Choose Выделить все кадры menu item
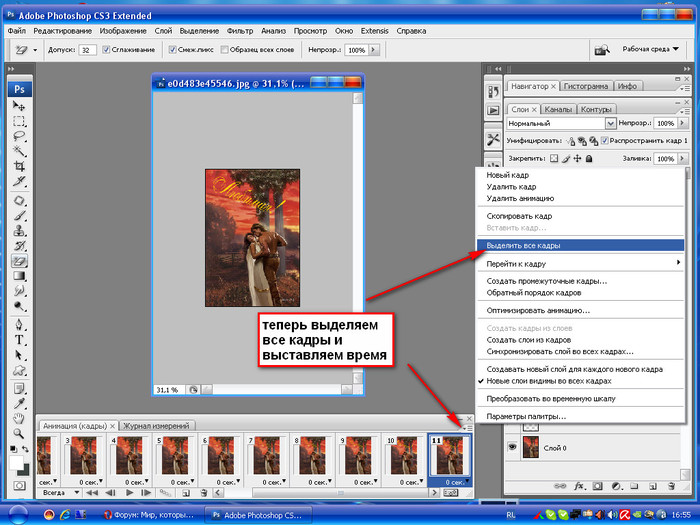Image resolution: width=700 pixels, height=525 pixels. click(x=580, y=246)
